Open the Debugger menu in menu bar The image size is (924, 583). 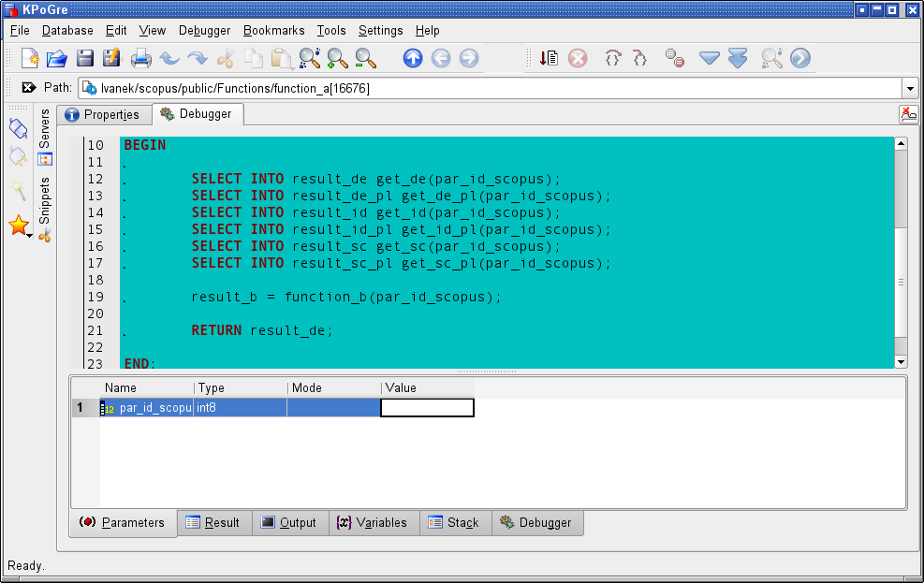click(204, 30)
